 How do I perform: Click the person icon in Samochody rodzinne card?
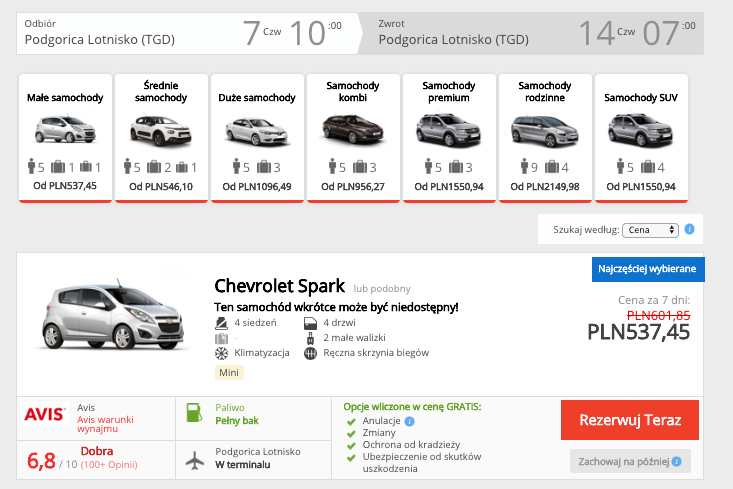(525, 166)
